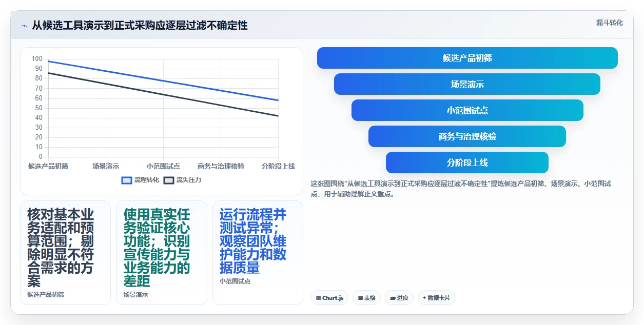Click the 小范围试点 caption under third card
Screen dimensions: 644x325
pos(235,281)
